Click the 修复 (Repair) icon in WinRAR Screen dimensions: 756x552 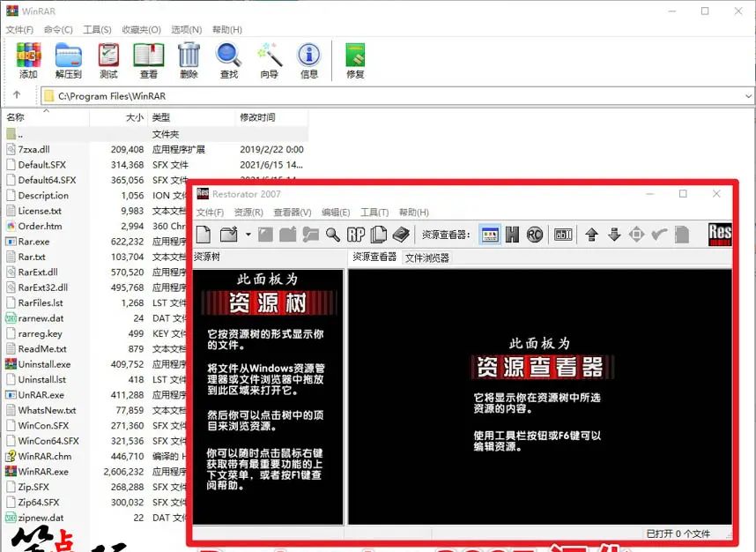(355, 60)
